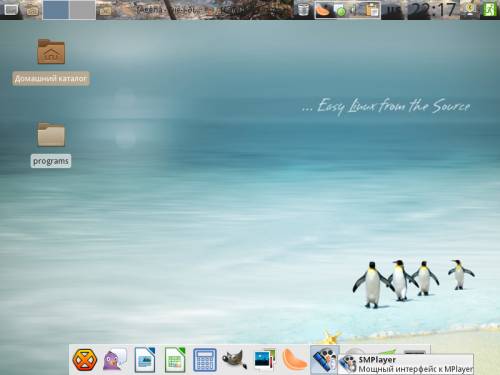Launch the calculator from the dock
The image size is (500, 375).
205,360
